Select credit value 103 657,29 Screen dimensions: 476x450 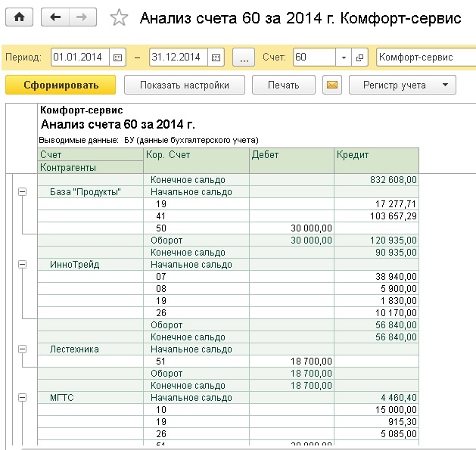coord(376,216)
